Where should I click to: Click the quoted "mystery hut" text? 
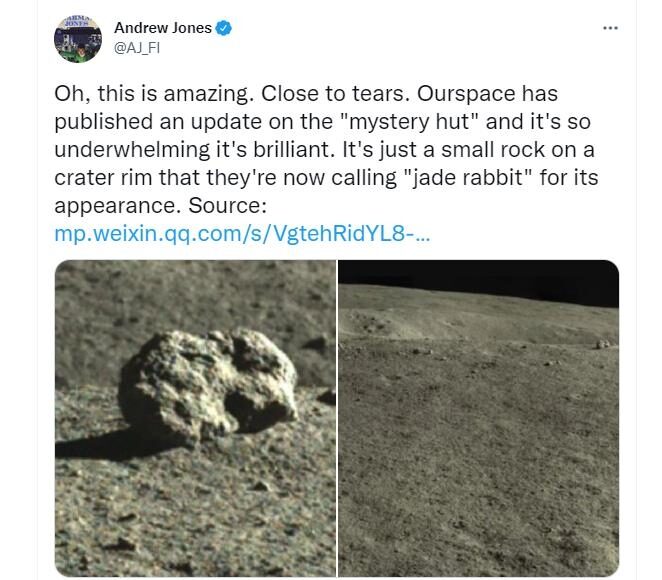[409, 122]
